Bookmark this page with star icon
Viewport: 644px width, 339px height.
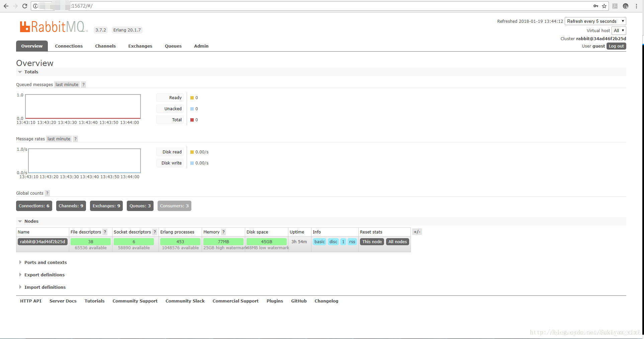(x=604, y=6)
